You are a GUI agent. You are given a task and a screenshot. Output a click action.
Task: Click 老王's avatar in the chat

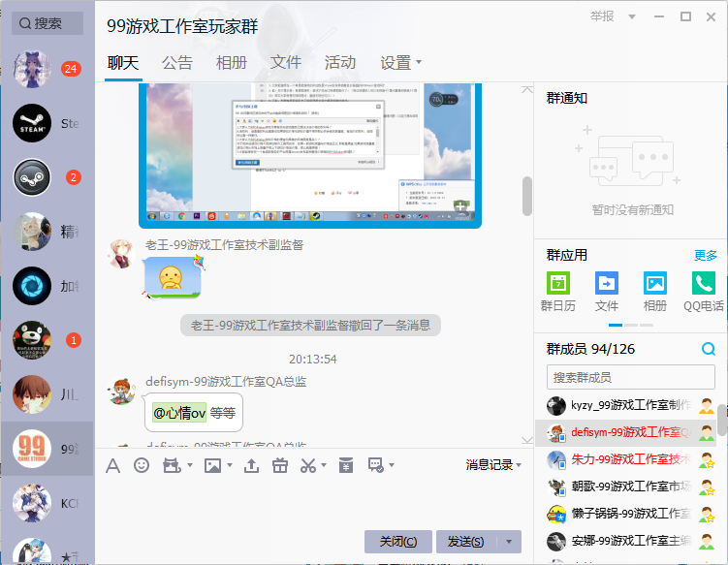(121, 254)
